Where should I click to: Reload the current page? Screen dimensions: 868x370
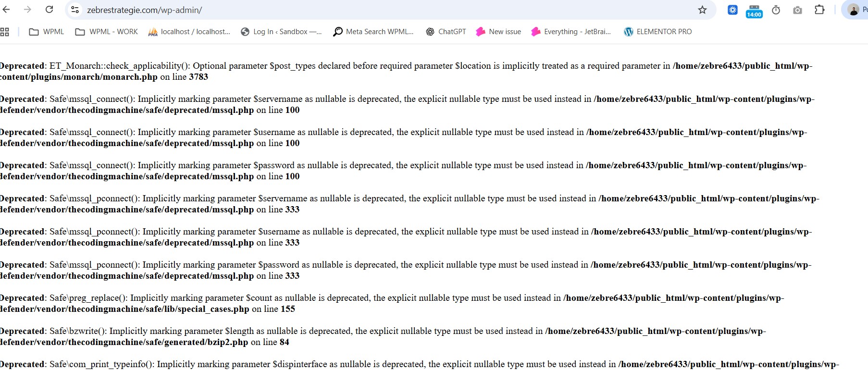[x=49, y=10]
